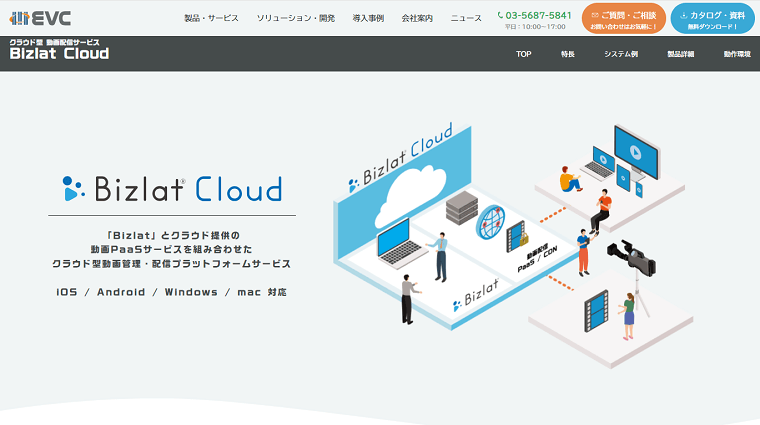The height and width of the screenshot is (425, 760).
Task: Select 製品詳細 in the sub-navigation
Action: pyautogui.click(x=681, y=54)
